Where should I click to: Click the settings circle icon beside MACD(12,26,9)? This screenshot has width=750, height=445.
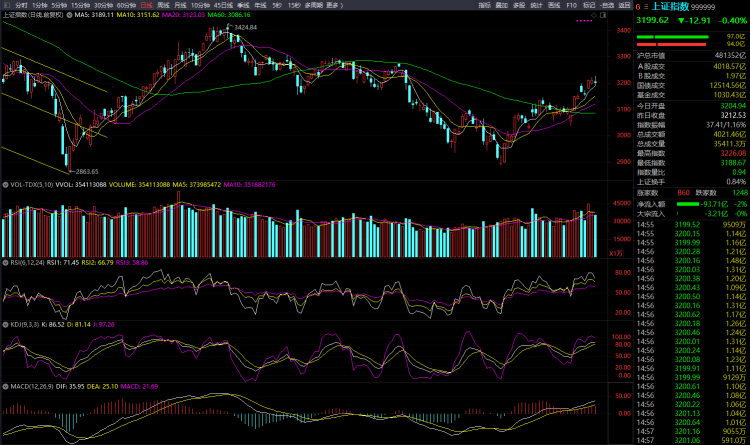point(6,387)
